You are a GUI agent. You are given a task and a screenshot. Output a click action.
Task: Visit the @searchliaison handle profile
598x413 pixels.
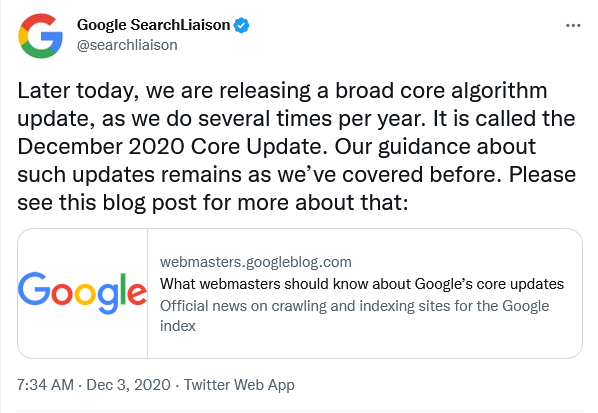(x=127, y=45)
